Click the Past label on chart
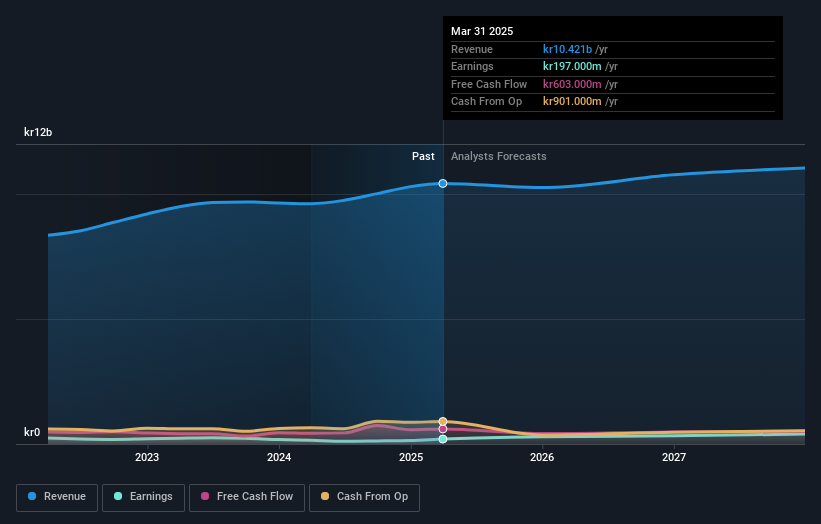 (x=423, y=156)
